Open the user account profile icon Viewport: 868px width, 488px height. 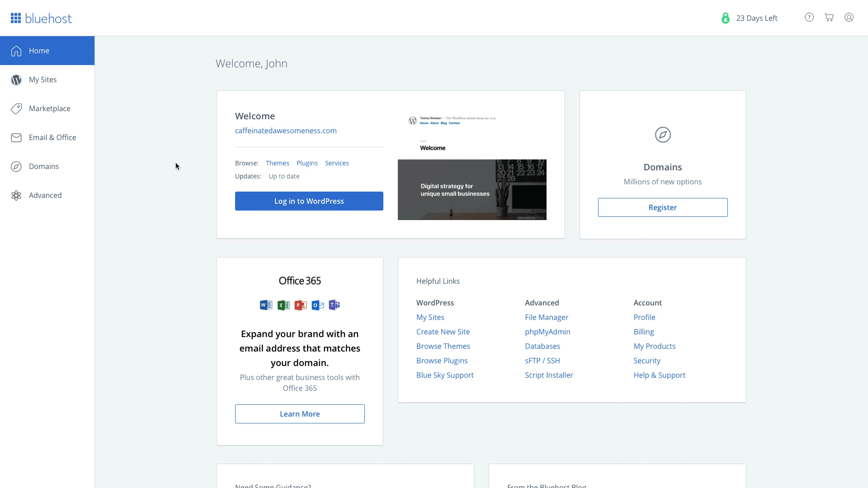tap(849, 18)
